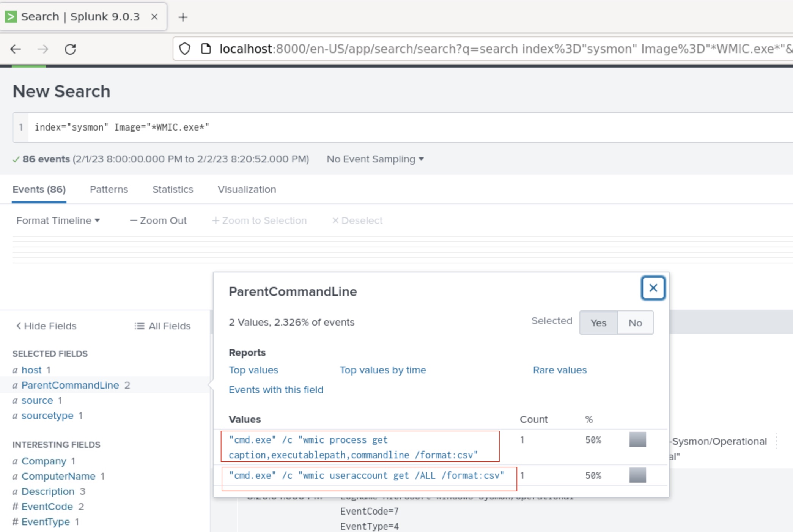Viewport: 793px width, 532px height.
Task: Open the Rare values report
Action: pyautogui.click(x=560, y=370)
